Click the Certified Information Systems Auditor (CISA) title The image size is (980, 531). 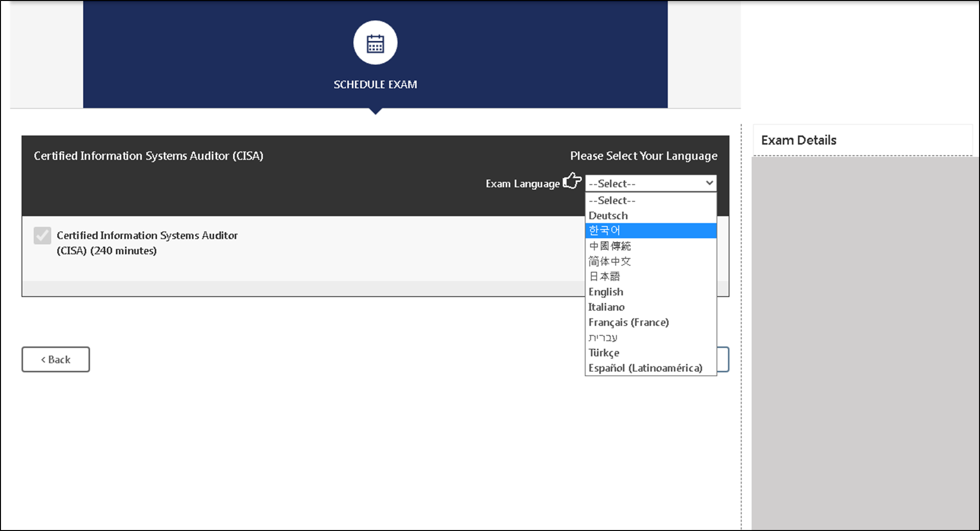point(149,156)
